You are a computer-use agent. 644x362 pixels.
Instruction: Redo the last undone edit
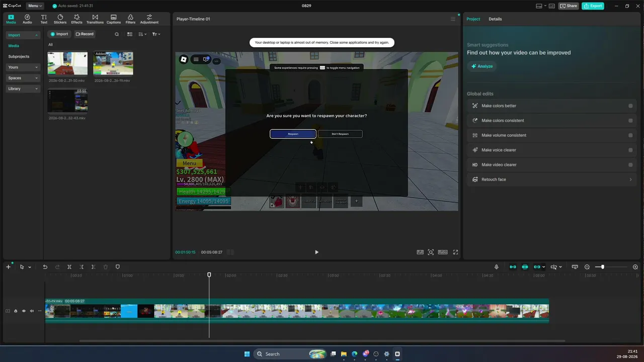pos(57,267)
